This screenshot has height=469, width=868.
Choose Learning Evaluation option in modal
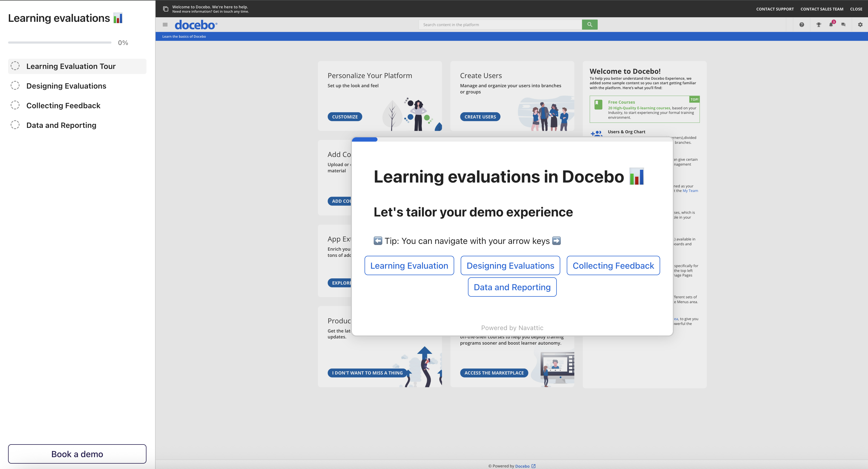tap(409, 265)
